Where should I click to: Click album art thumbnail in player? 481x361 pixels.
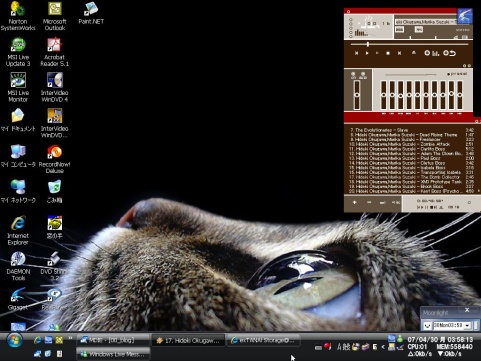pyautogui.click(x=465, y=16)
